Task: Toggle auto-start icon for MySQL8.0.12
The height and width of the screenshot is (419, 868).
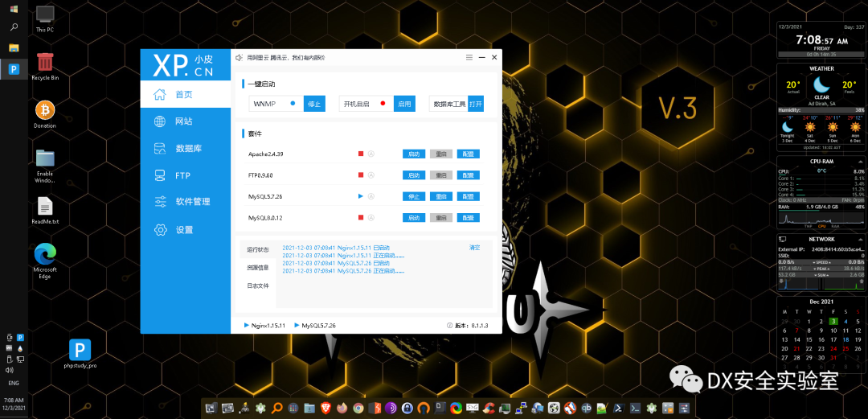Action: (371, 218)
